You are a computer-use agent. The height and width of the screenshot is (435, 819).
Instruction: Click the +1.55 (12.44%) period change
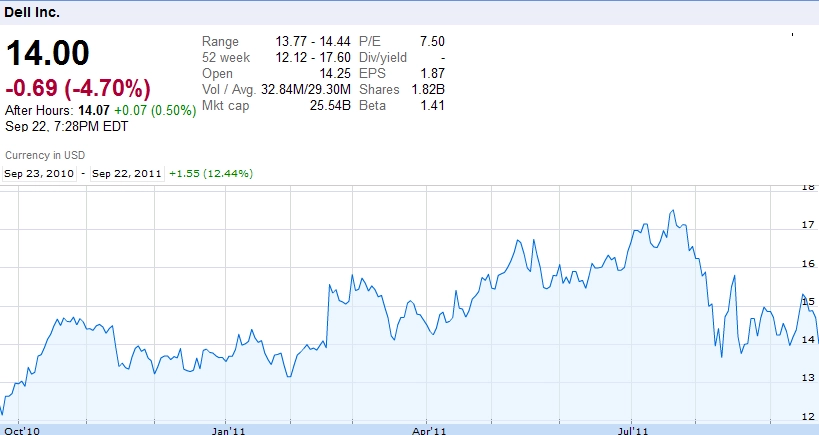[211, 173]
